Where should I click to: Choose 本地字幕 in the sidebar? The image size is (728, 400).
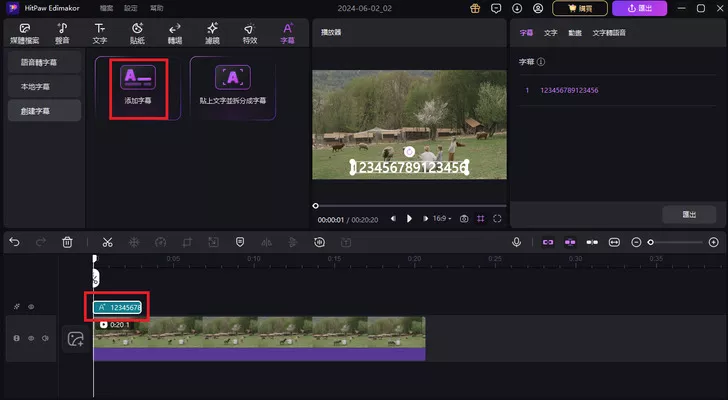click(45, 87)
